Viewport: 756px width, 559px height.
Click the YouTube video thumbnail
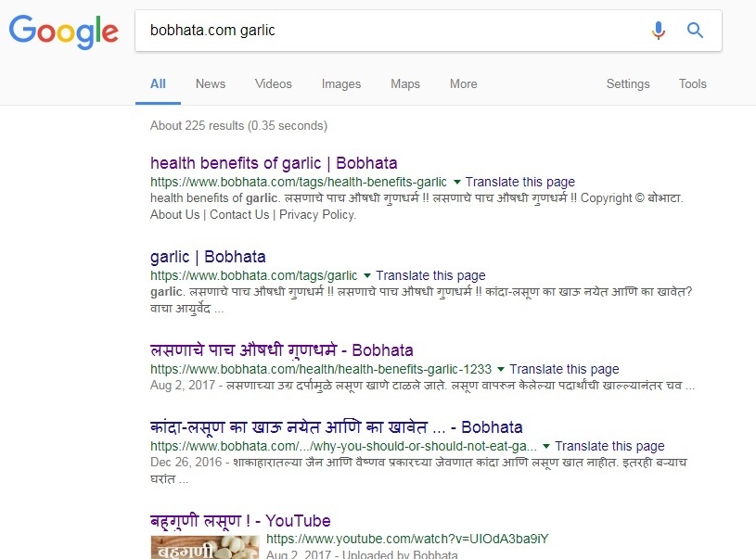point(205,547)
